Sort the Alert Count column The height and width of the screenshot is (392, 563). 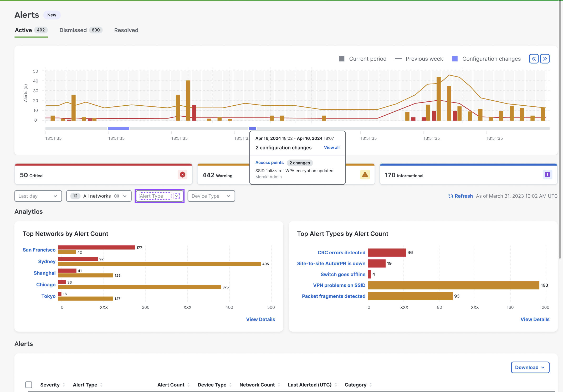[x=188, y=385]
